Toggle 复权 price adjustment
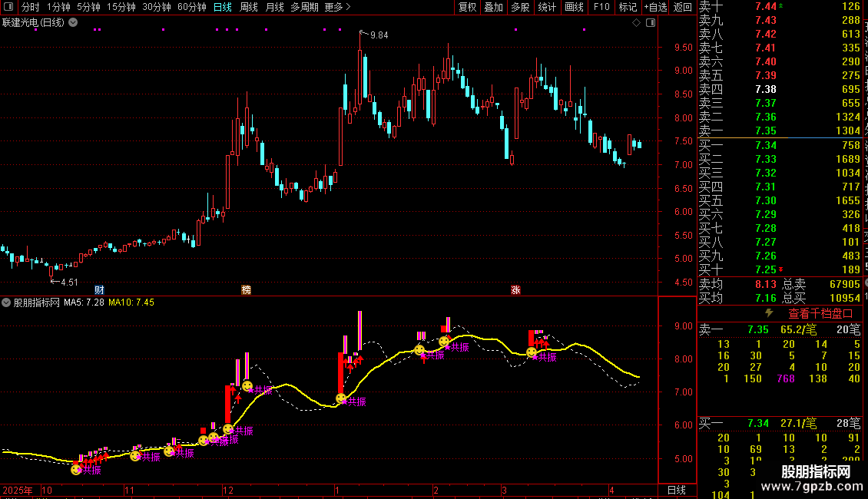 467,7
